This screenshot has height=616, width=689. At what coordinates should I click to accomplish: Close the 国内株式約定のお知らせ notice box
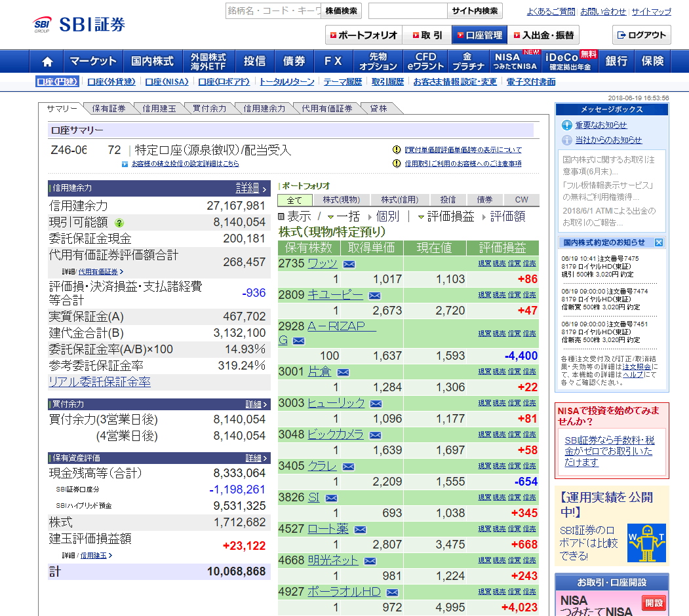click(x=659, y=242)
